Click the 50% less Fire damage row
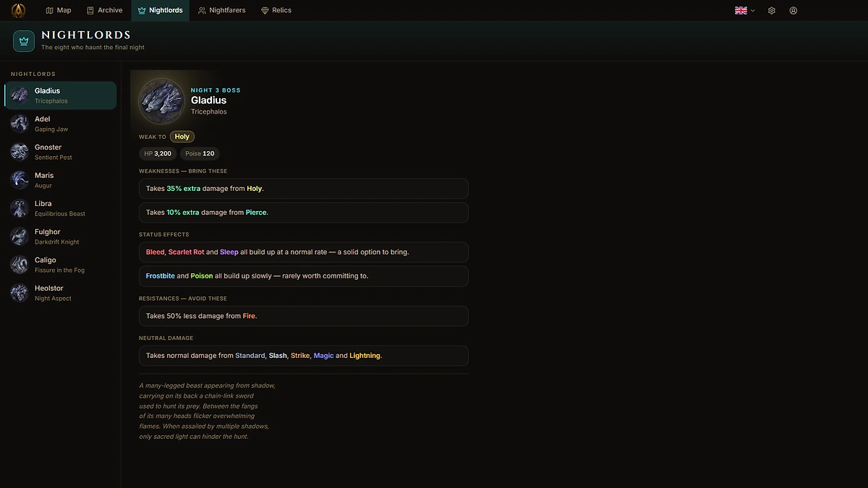This screenshot has height=488, width=868. pyautogui.click(x=304, y=316)
